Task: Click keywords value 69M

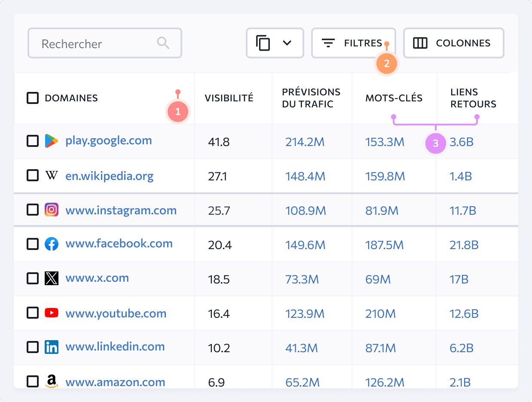Action: click(x=378, y=279)
